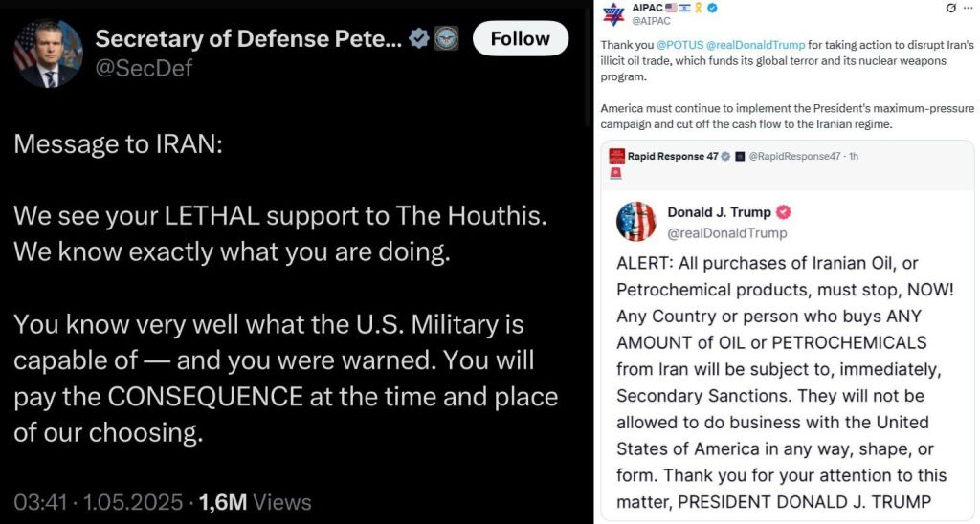Image resolution: width=980 pixels, height=524 pixels.
Task: Open the Grok icon on AIPAC post
Action: tap(949, 9)
